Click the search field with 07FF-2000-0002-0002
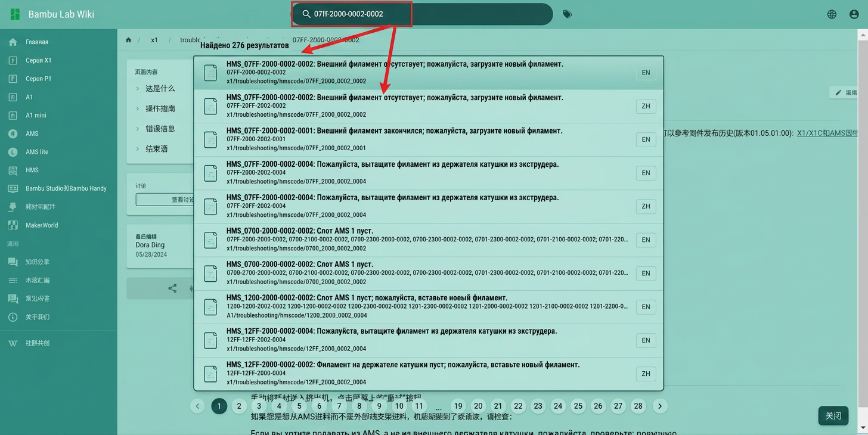This screenshot has width=868, height=435. tap(422, 14)
